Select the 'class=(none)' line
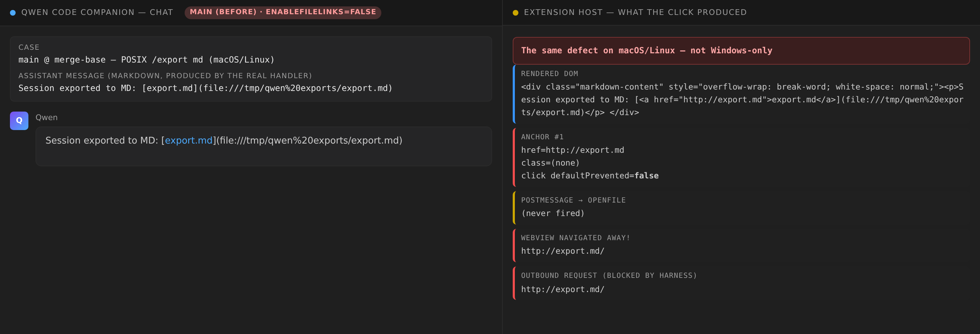The width and height of the screenshot is (980, 334). (550, 163)
